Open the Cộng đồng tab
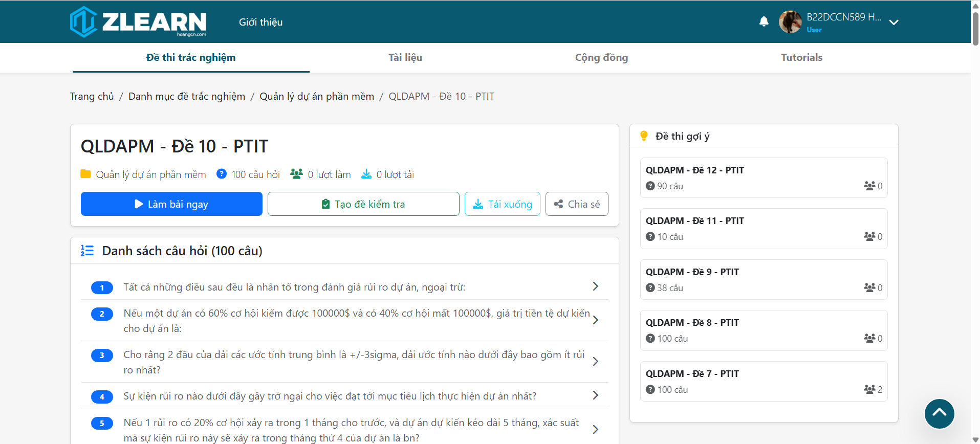Screen dimensions: 980x444 (601, 57)
